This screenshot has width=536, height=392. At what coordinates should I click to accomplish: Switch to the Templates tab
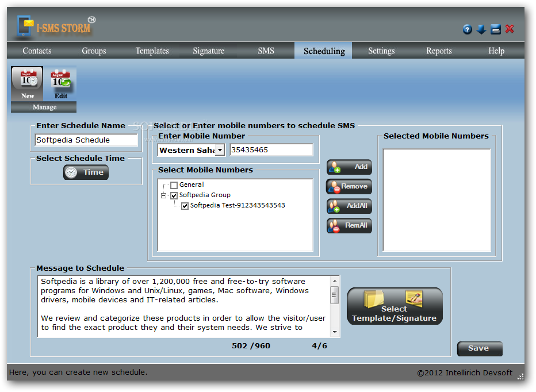152,51
